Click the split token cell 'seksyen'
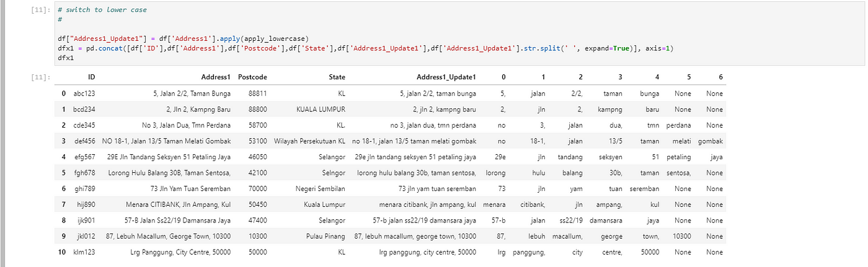The width and height of the screenshot is (868, 267). (x=610, y=157)
